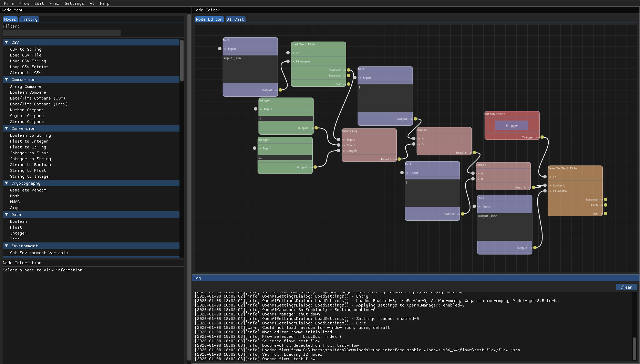The image size is (640, 364).
Task: Click the Save To Text File Success pin
Action: pos(606,199)
